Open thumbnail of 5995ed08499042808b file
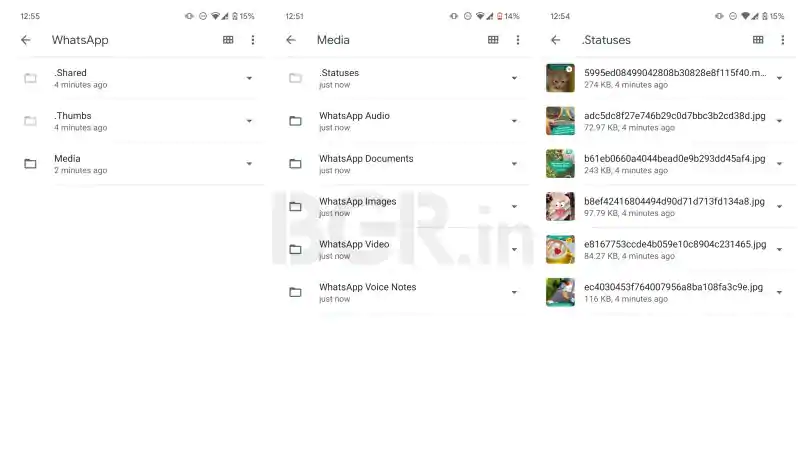 pos(560,78)
